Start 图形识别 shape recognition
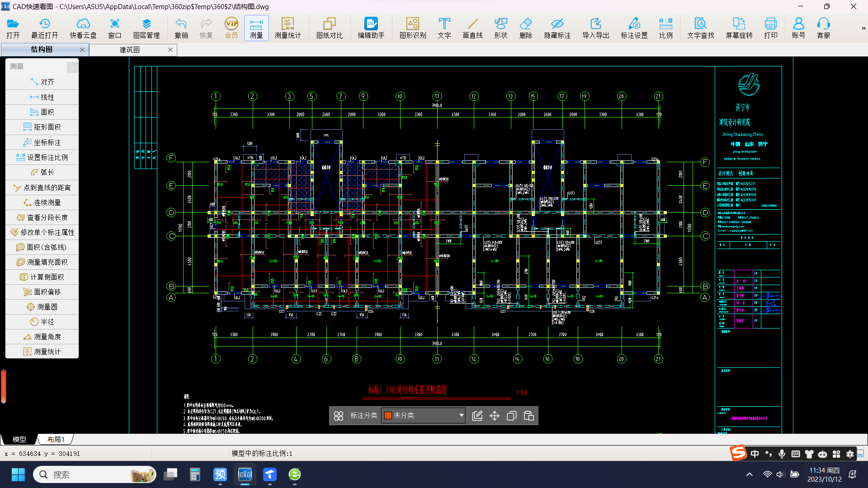This screenshot has height=488, width=868. 413,28
